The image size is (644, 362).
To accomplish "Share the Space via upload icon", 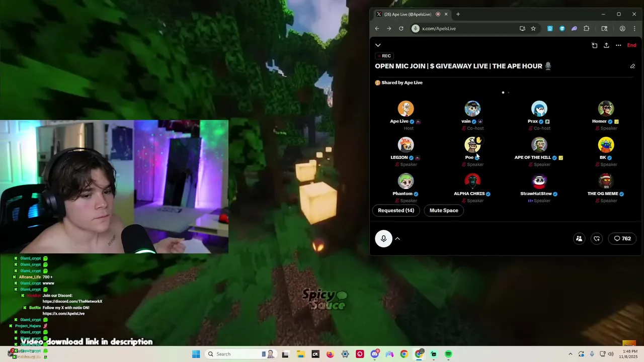I will (606, 45).
